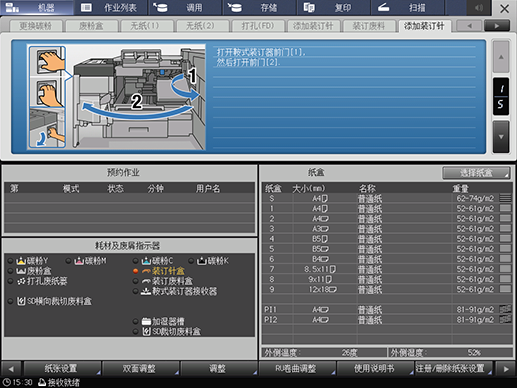Image resolution: width=517 pixels, height=388 pixels.
Task: Click the red alert lamp beside 装订针盒
Action: 135,271
